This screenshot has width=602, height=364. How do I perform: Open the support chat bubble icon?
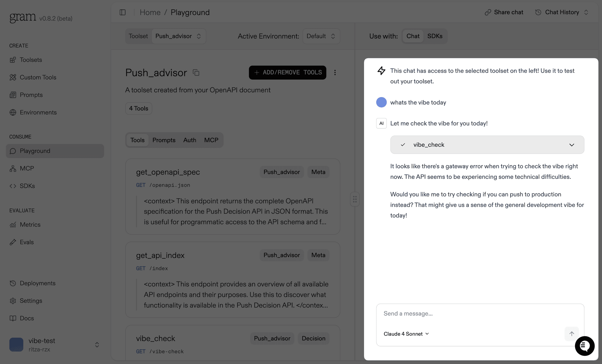click(584, 346)
